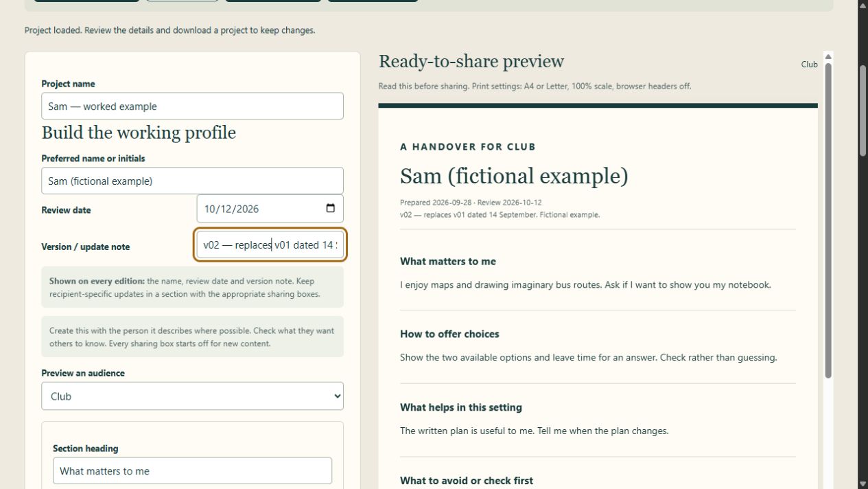The width and height of the screenshot is (868, 489).
Task: Click the page scroll-down arrow
Action: (x=863, y=484)
